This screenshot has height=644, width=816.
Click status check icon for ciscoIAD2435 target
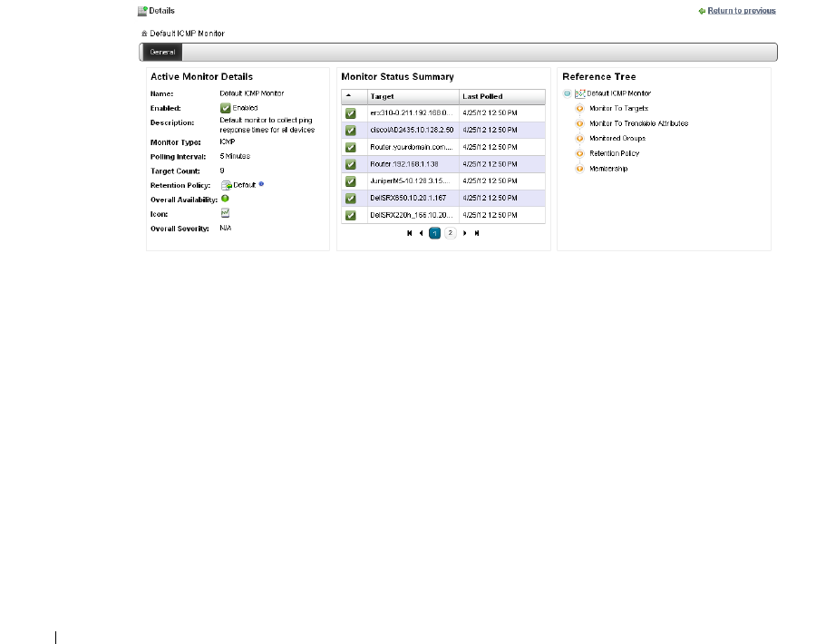(x=351, y=130)
